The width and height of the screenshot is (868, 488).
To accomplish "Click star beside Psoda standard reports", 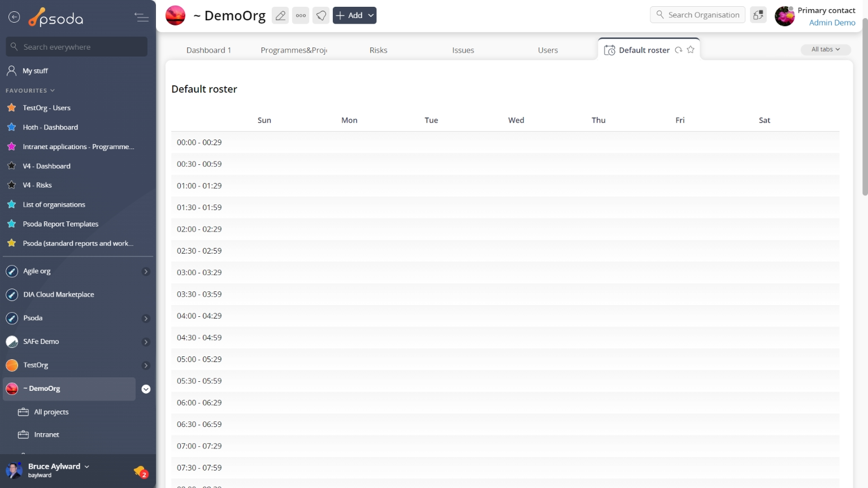I will tap(11, 243).
